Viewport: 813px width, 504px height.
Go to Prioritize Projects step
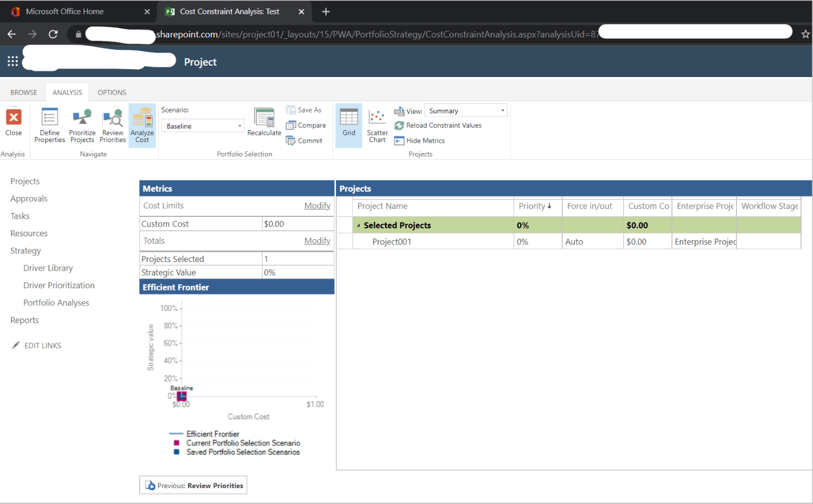82,125
